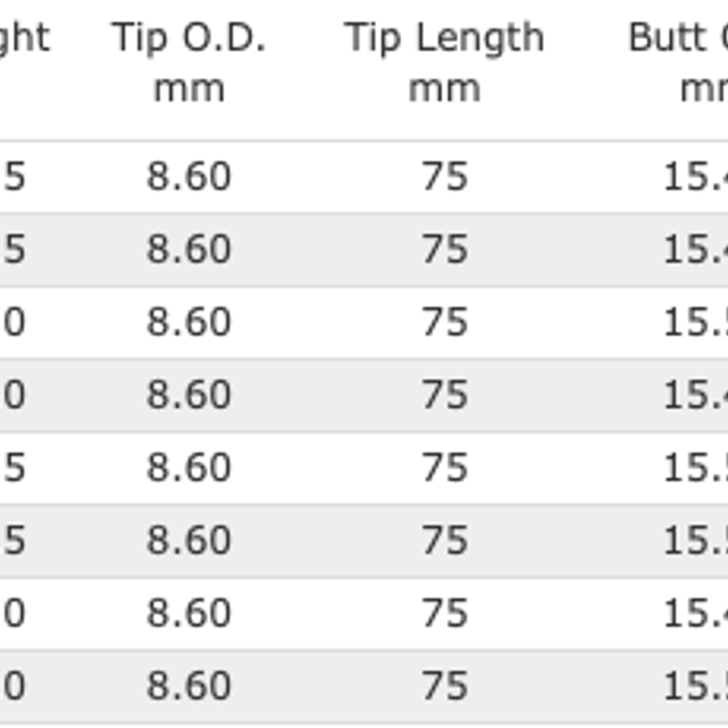Image resolution: width=728 pixels, height=728 pixels.
Task: Click the 8.60 cell in the fifth row
Action: point(188,468)
